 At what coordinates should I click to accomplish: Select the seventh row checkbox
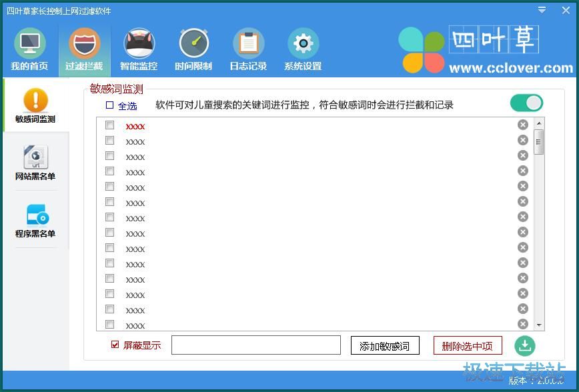coord(109,217)
